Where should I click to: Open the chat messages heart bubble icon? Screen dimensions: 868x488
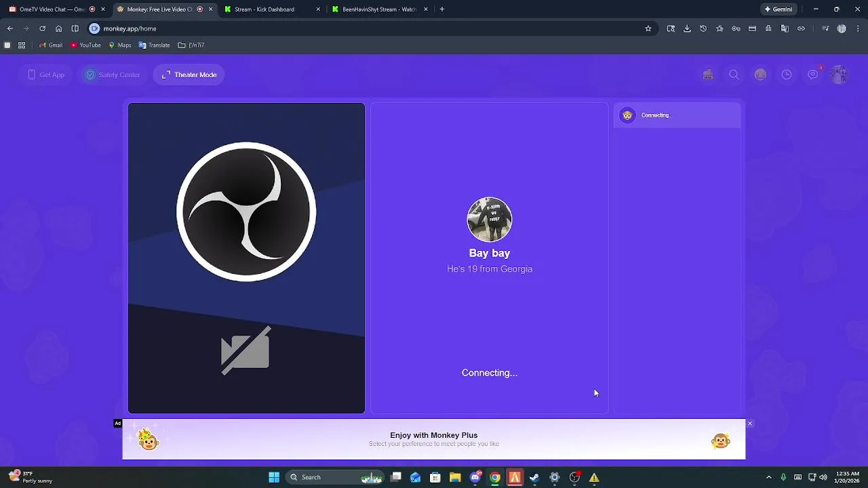[x=813, y=75]
